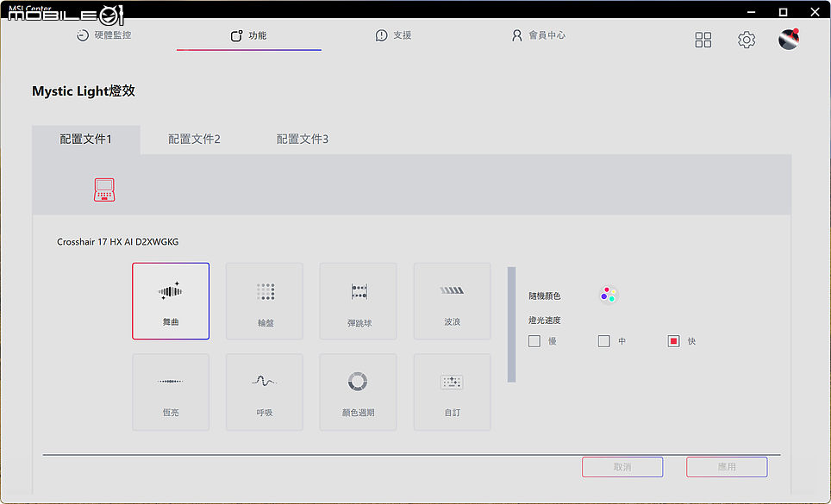Minimize the MSI Center window
Viewport: 831px width, 504px height.
[751, 12]
